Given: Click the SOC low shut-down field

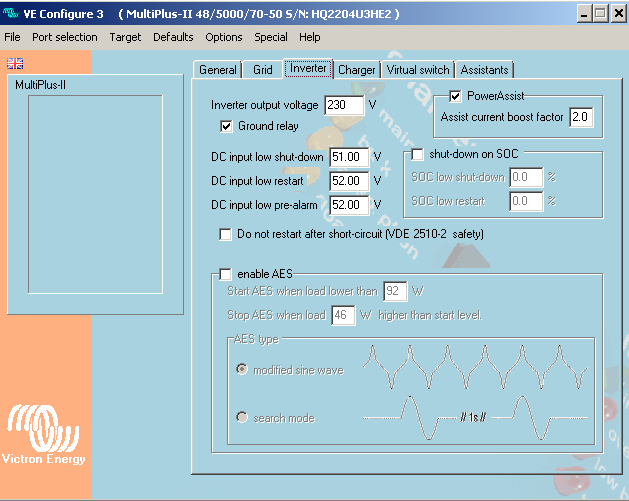Looking at the screenshot, I should click(x=526, y=177).
